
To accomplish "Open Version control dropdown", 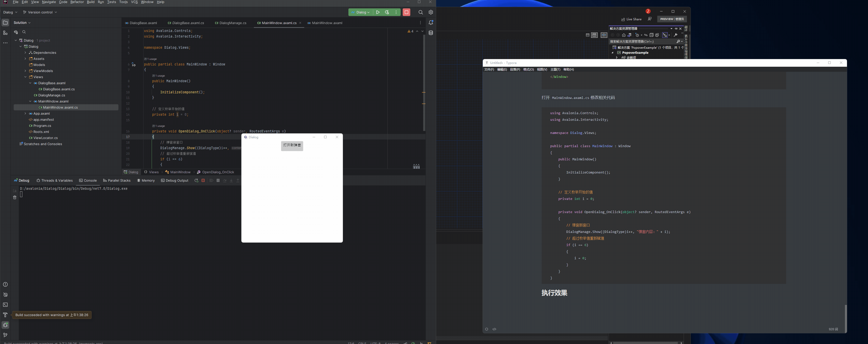I will point(40,12).
